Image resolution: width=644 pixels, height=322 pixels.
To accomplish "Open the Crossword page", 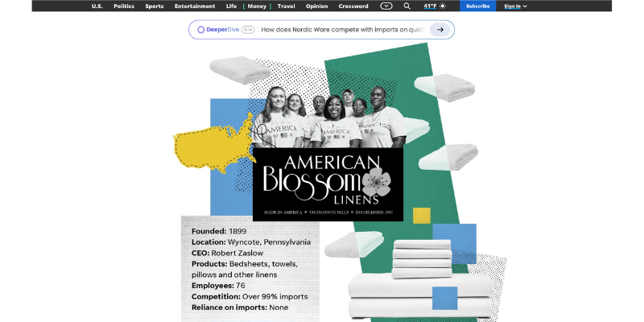I will [x=353, y=6].
